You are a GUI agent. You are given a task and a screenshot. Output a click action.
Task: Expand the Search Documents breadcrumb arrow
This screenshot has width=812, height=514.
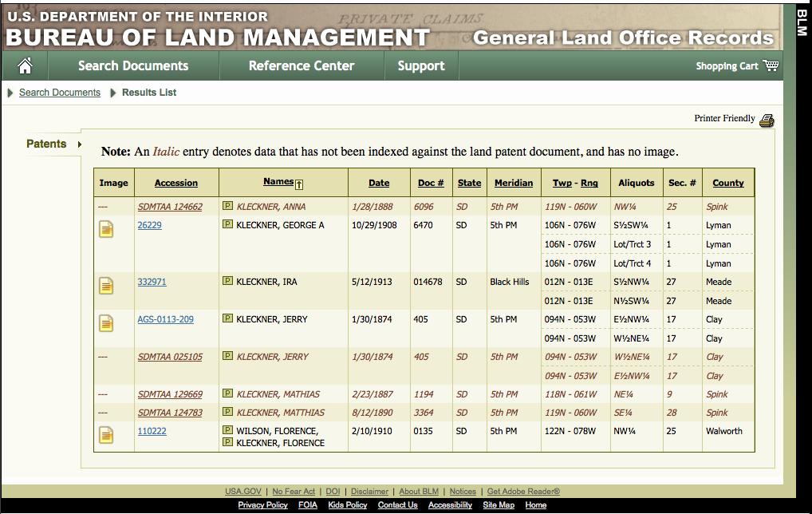click(x=10, y=93)
